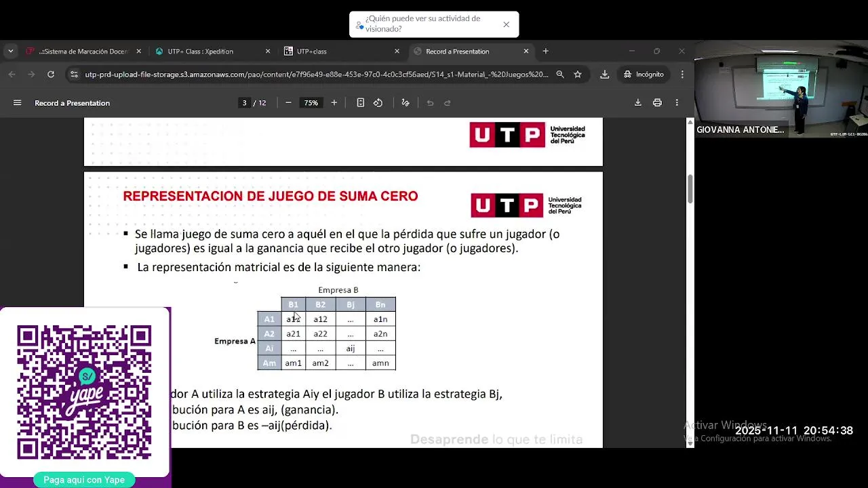The width and height of the screenshot is (868, 488).
Task: Click the scrollbar up arrow
Action: click(x=690, y=122)
